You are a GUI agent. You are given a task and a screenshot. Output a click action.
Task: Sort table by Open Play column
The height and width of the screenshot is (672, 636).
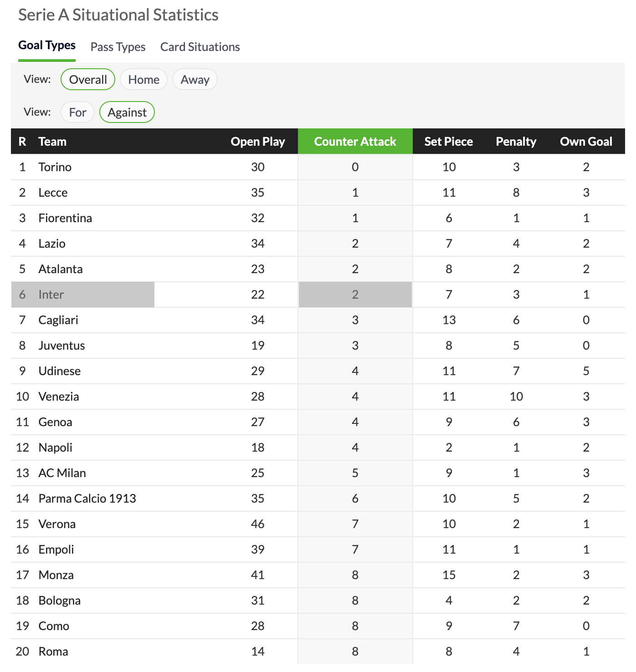pos(258,142)
